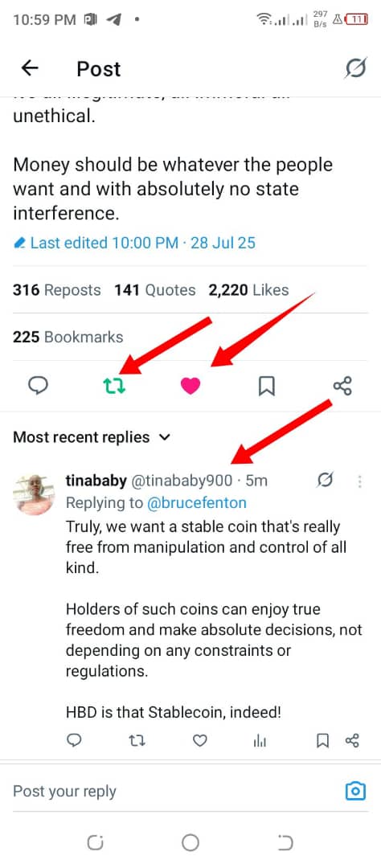381x868 pixels.
Task: Unlike the post via pink heart
Action: point(190,386)
